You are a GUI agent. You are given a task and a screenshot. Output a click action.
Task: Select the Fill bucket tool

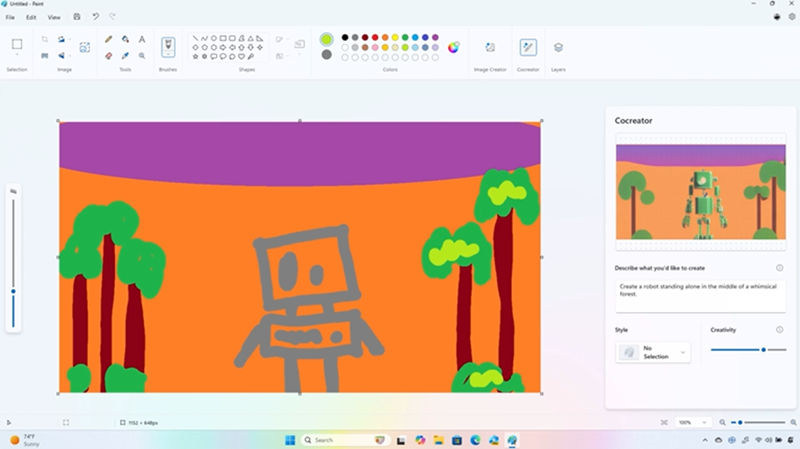click(125, 39)
